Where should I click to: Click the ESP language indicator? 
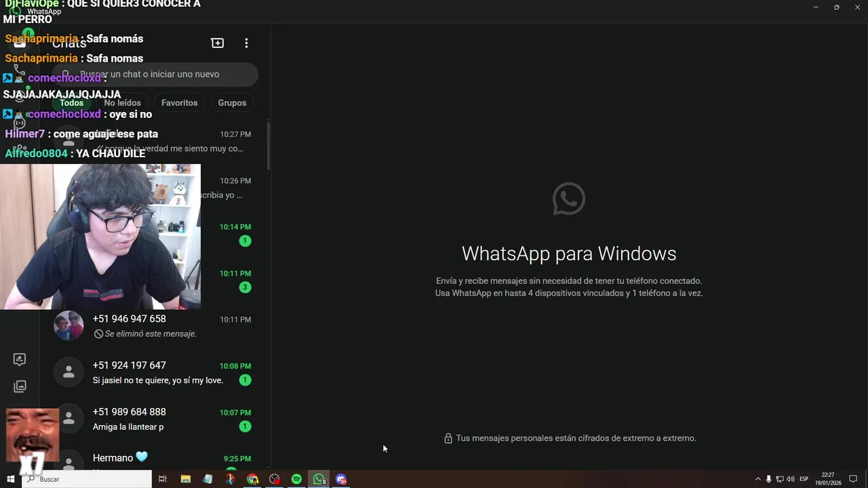click(x=804, y=479)
